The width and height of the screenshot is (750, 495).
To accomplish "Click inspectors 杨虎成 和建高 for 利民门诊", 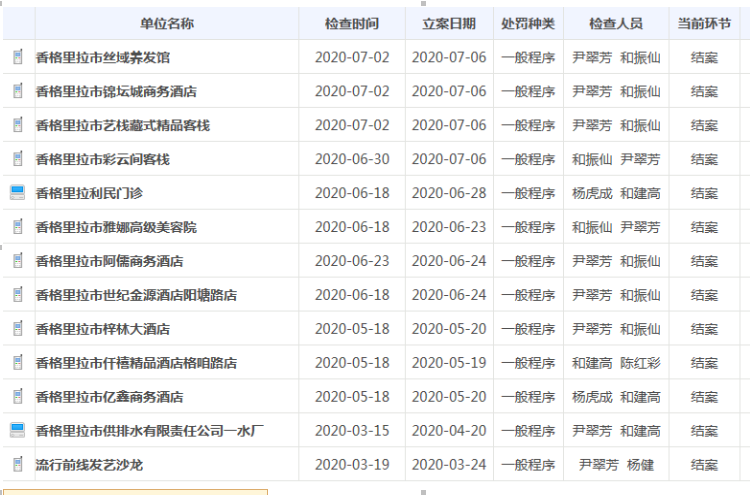I will (x=616, y=193).
